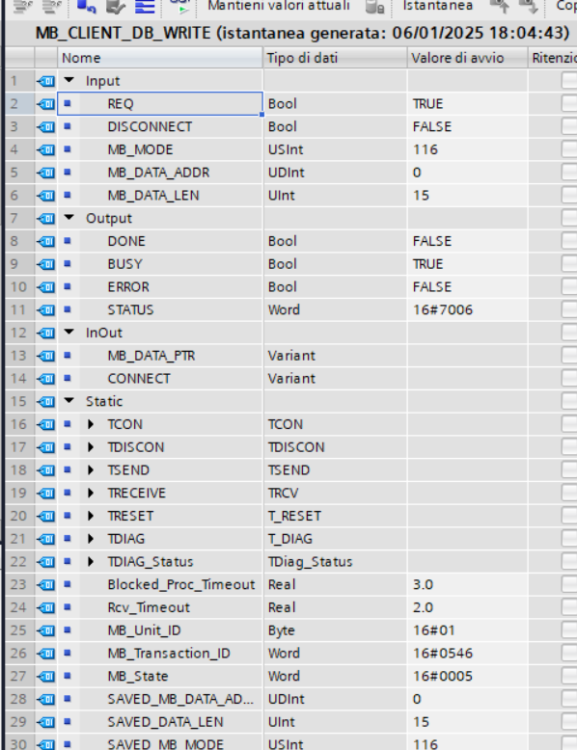Click the tag icon on the MB_MODE row
The width and height of the screenshot is (577, 750).
pos(46,150)
